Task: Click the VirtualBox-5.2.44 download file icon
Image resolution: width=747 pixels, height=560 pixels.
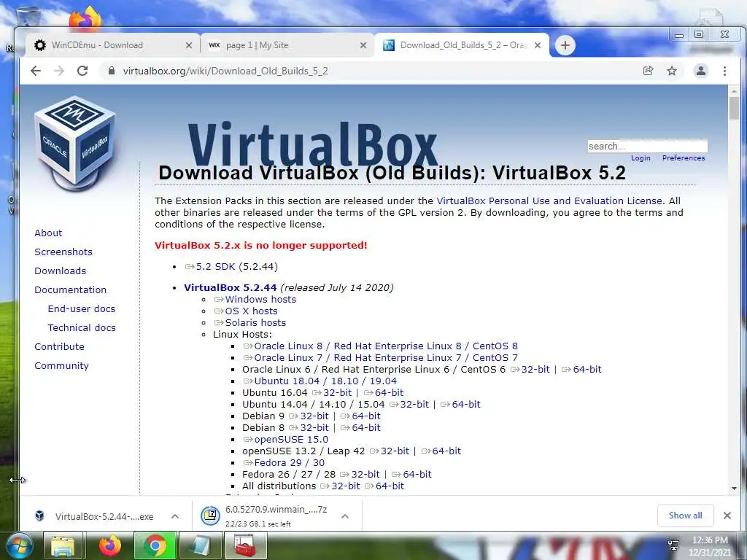Action: (40, 516)
